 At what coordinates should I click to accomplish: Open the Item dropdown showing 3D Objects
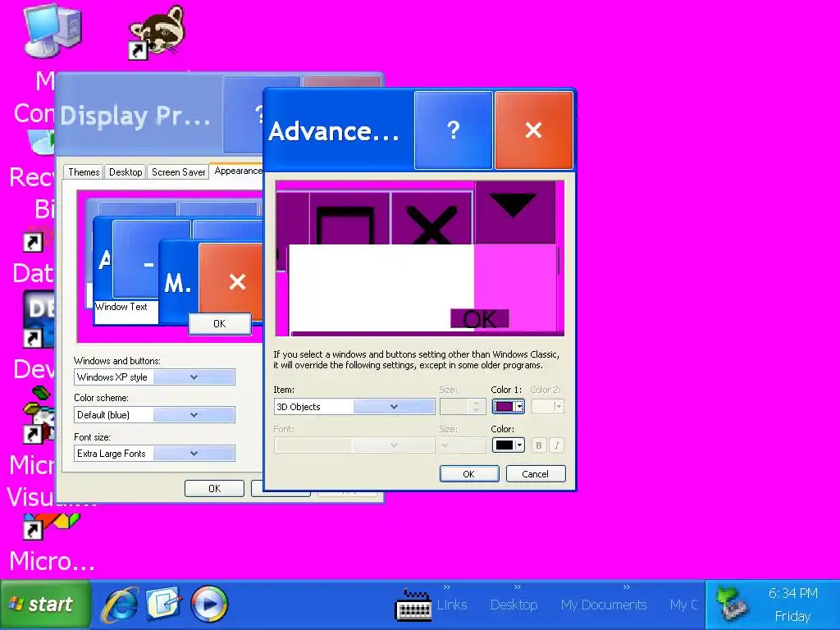[354, 407]
